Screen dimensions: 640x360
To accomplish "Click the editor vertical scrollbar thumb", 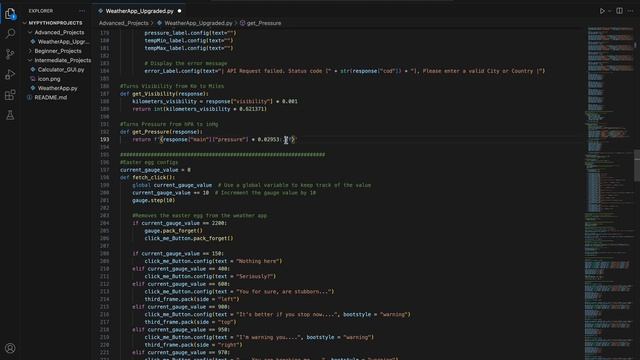I will pos(637,165).
